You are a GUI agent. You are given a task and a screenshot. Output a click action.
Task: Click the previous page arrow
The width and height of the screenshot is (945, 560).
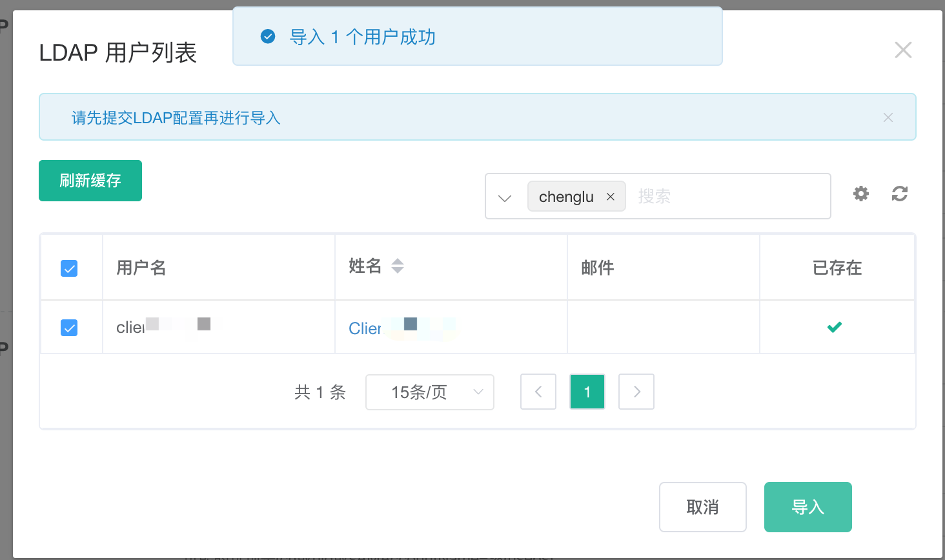(x=538, y=392)
